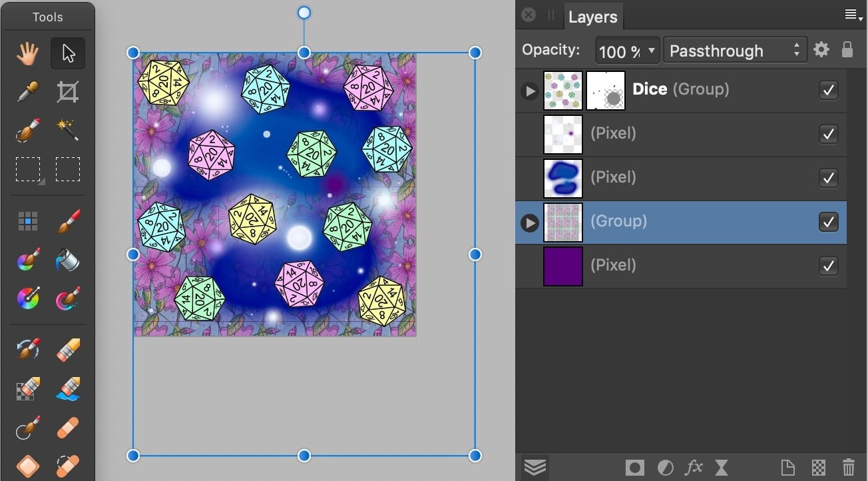Viewport: 868px width, 481px height.
Task: Click the Dice group mask thumbnail
Action: pyautogui.click(x=606, y=91)
